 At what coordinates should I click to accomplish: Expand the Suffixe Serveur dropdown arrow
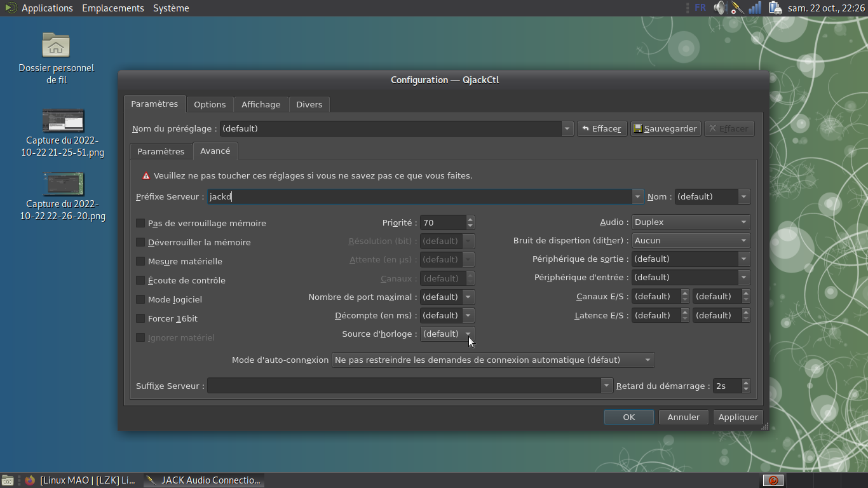[607, 386]
